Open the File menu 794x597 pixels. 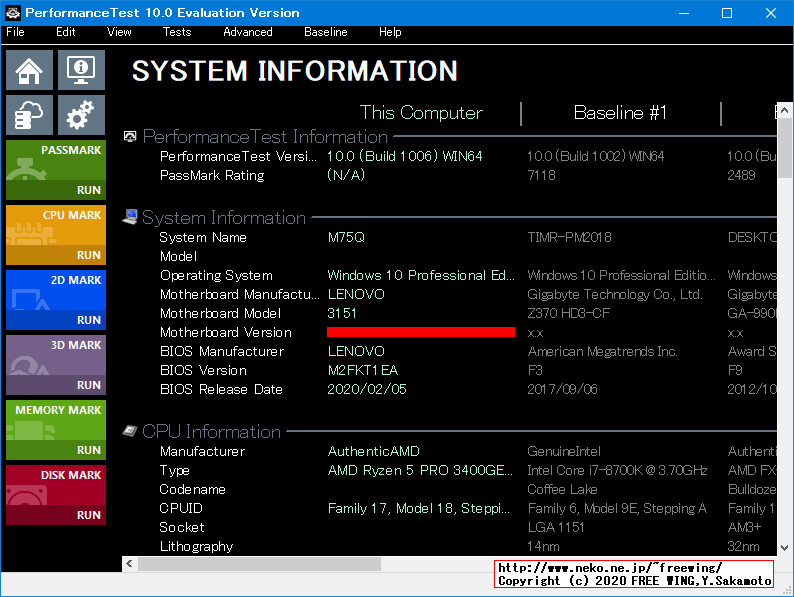[x=15, y=32]
